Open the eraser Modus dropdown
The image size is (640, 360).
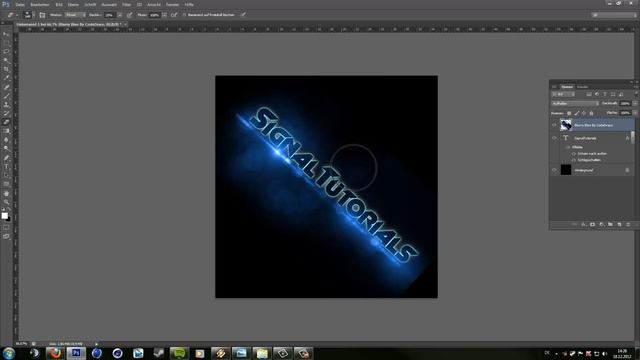pyautogui.click(x=75, y=15)
